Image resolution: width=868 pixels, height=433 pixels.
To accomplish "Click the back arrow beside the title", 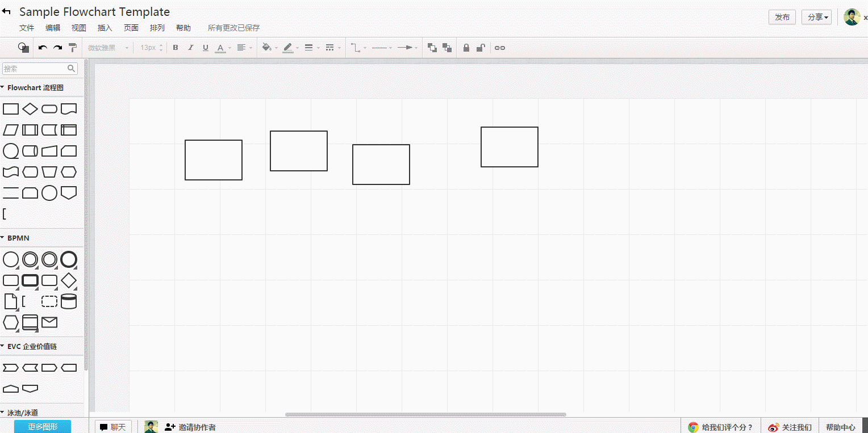I will click(7, 11).
